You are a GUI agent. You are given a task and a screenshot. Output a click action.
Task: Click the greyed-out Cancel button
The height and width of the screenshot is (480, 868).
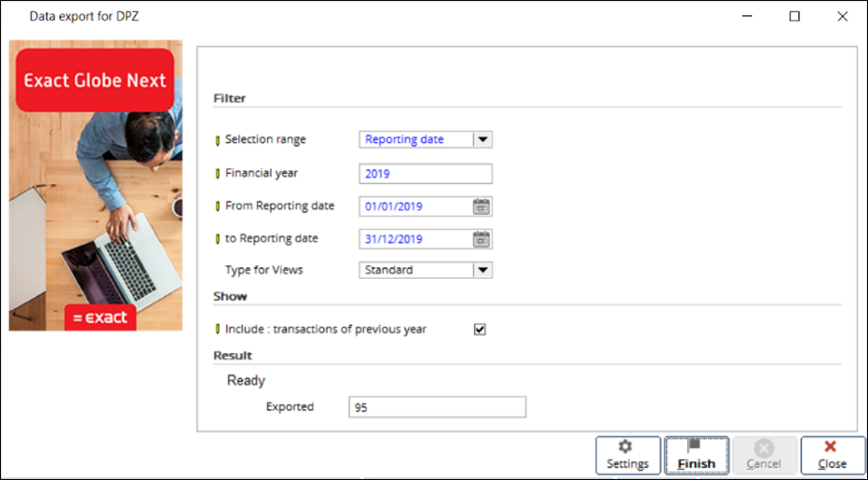point(765,455)
